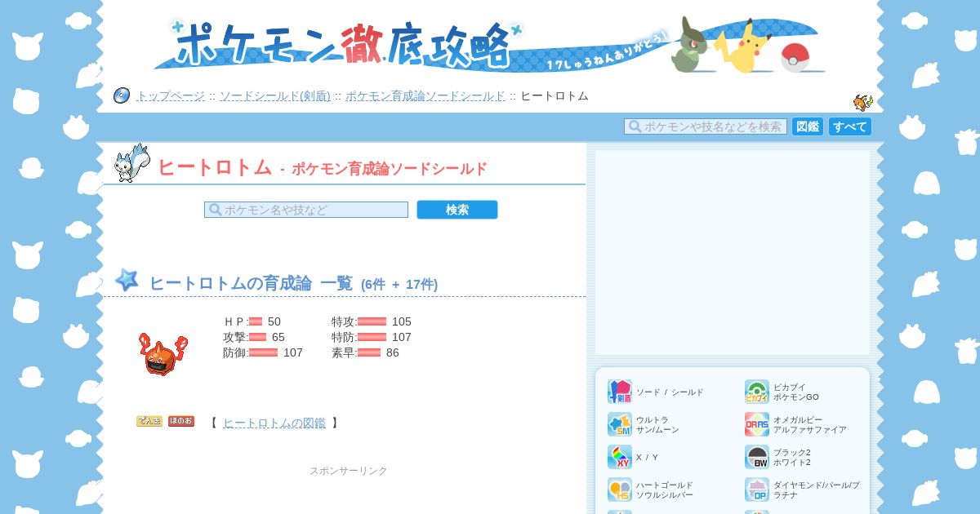Screen dimensions: 980x514
Task: Open the ブラック2 ホワイト2 sidebar link
Action: point(792,458)
